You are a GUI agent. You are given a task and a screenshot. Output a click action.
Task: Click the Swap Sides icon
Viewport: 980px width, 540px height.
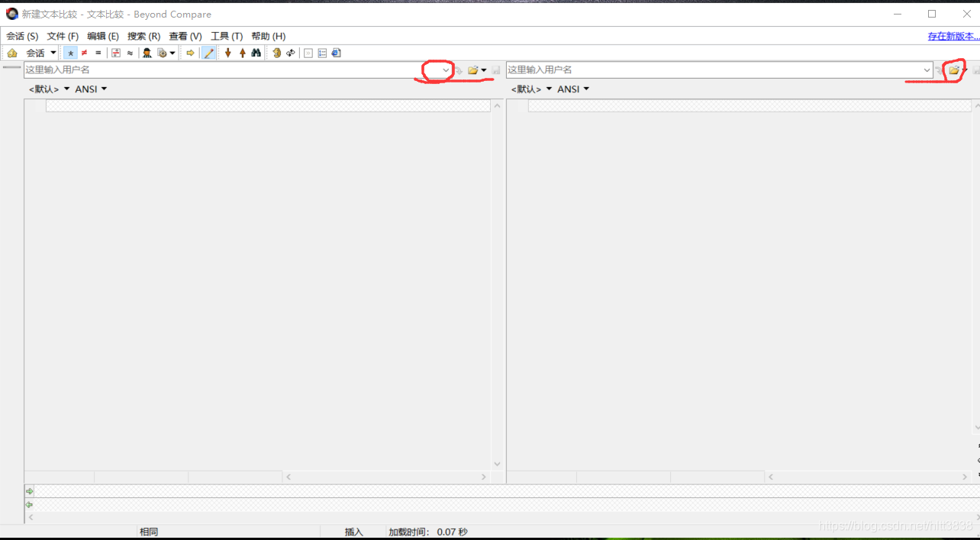pyautogui.click(x=277, y=53)
